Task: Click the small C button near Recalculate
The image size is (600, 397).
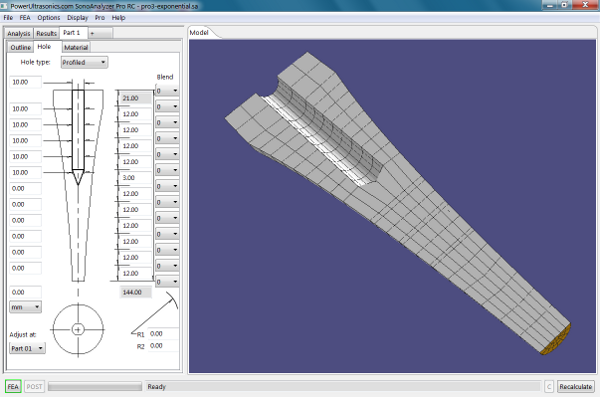Action: (549, 386)
